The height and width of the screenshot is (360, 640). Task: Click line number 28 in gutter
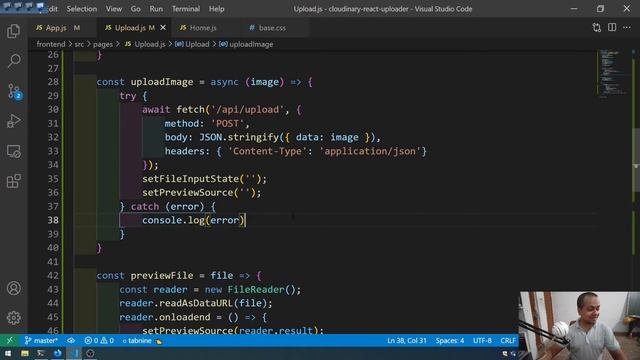tap(53, 82)
